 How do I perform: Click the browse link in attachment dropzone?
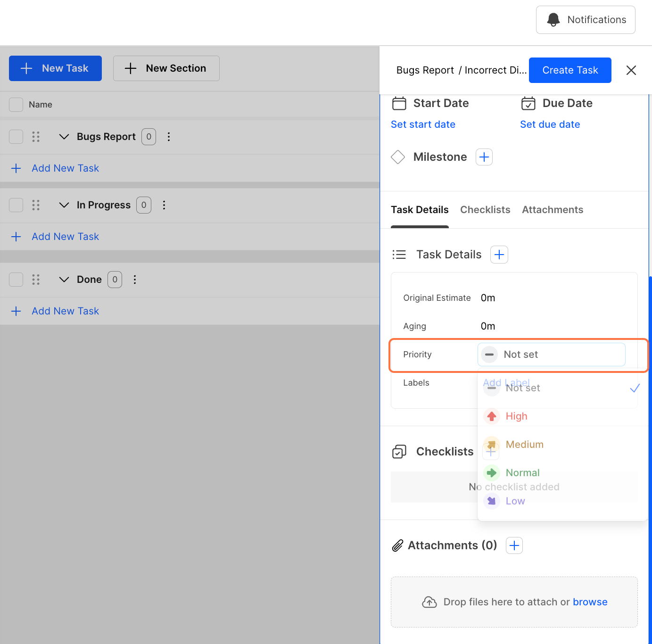590,602
